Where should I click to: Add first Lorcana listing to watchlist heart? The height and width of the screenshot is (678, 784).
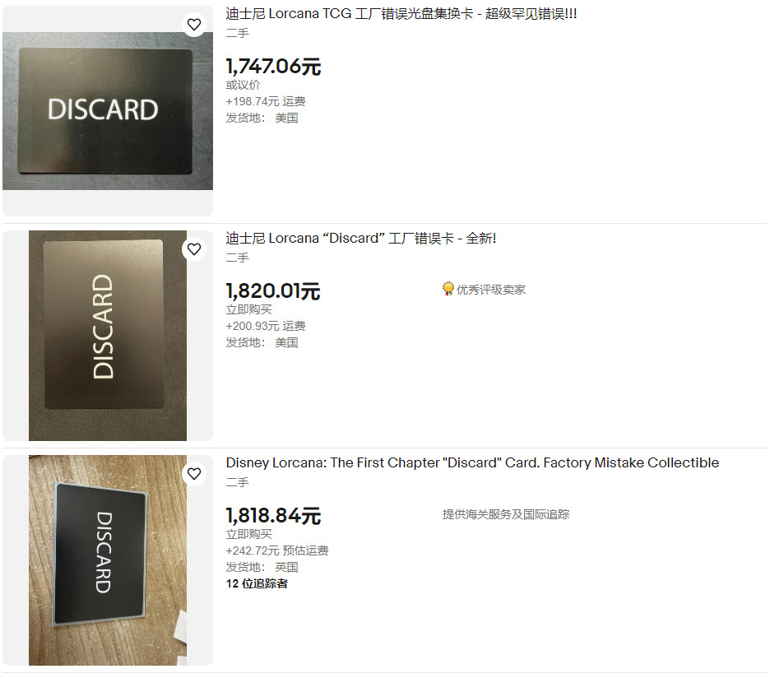(x=194, y=25)
